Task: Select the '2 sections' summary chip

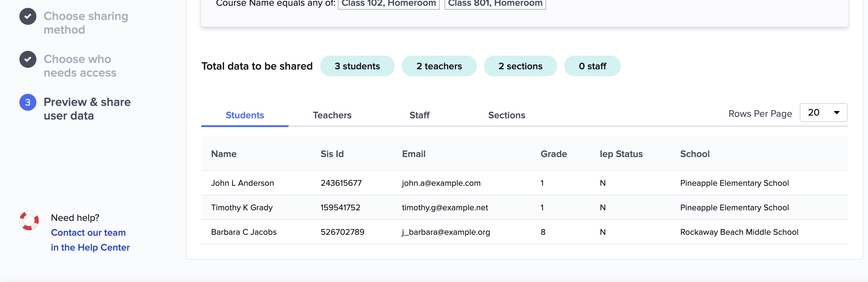Action: click(520, 66)
